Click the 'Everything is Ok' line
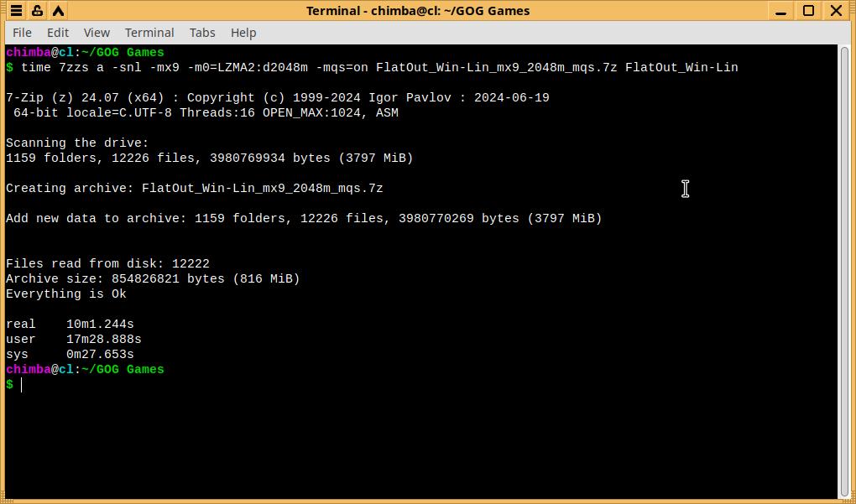The height and width of the screenshot is (504, 856). click(x=66, y=294)
